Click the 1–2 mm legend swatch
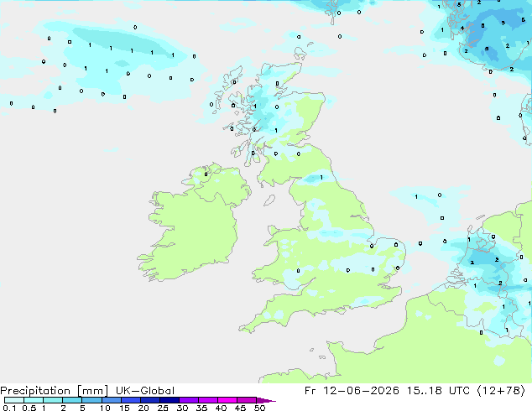This screenshot has width=532, height=411. [x=53, y=400]
